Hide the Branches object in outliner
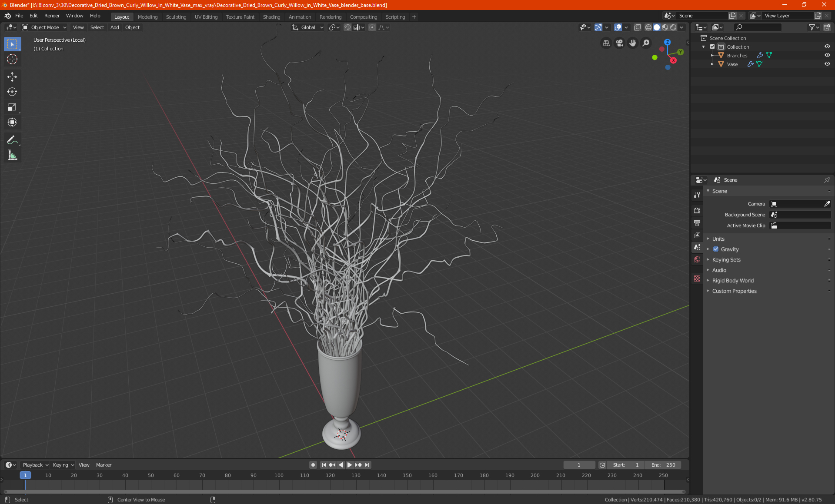This screenshot has height=504, width=835. (x=827, y=55)
